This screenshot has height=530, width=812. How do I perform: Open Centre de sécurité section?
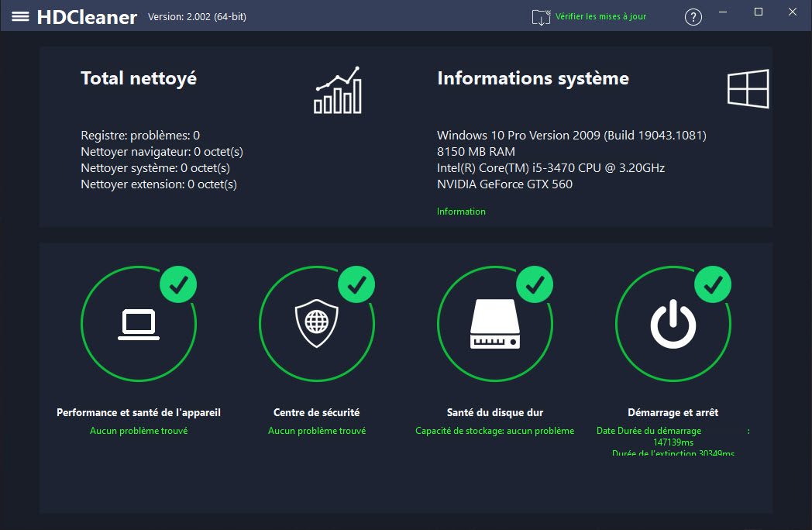tap(316, 412)
